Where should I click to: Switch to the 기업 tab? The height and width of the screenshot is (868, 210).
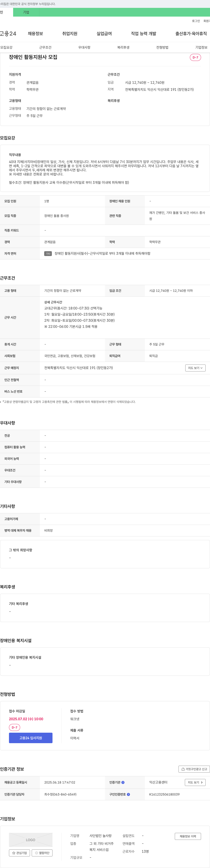(26, 12)
